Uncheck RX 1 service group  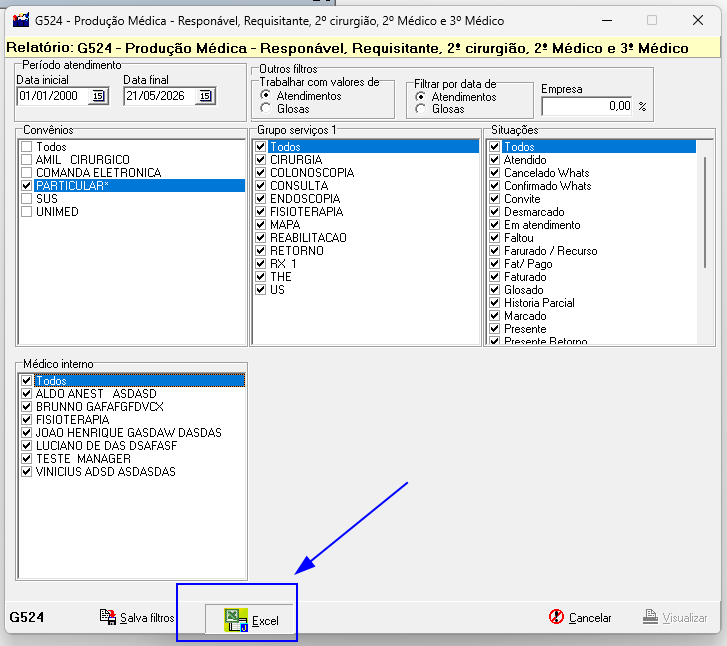[261, 263]
